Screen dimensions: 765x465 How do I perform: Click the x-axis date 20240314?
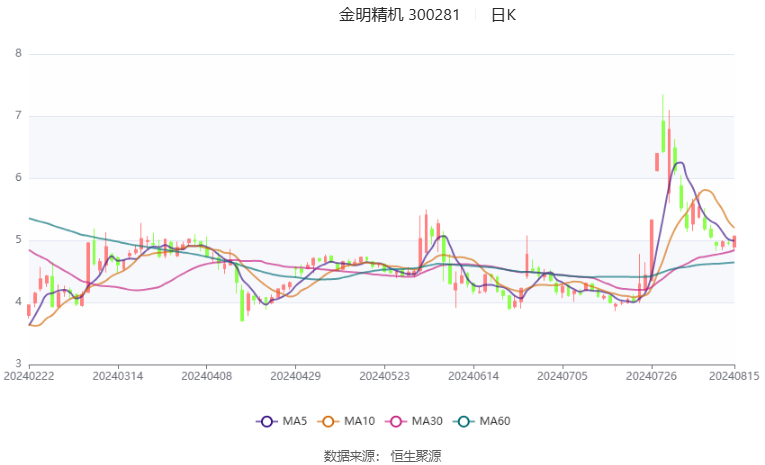(x=118, y=376)
